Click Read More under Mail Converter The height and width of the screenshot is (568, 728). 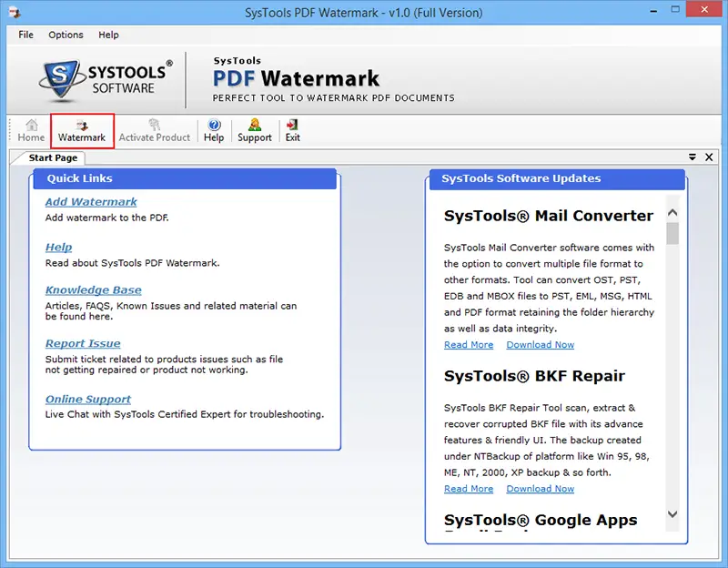(469, 345)
